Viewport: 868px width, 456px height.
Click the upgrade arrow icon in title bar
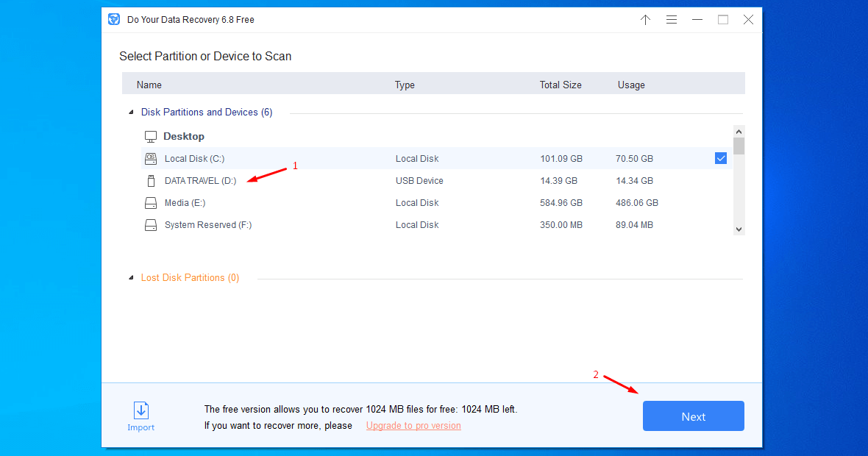click(x=645, y=20)
